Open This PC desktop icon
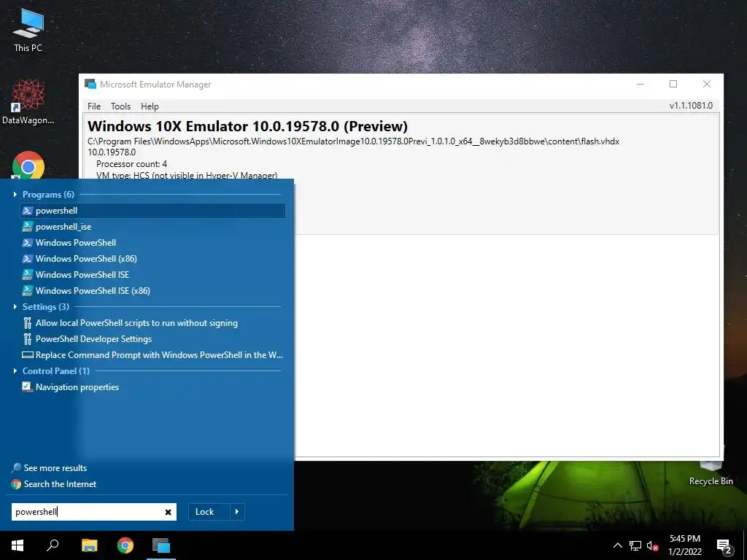Screen dimensions: 747x560 [x=28, y=29]
